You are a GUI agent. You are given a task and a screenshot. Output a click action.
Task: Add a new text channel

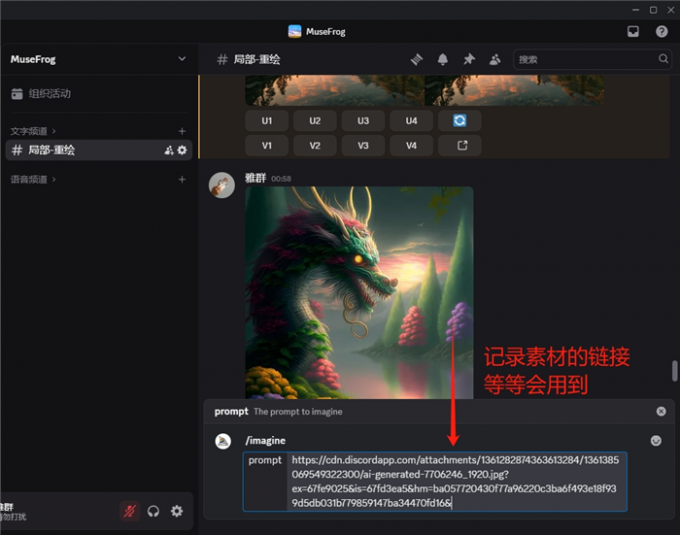point(182,131)
